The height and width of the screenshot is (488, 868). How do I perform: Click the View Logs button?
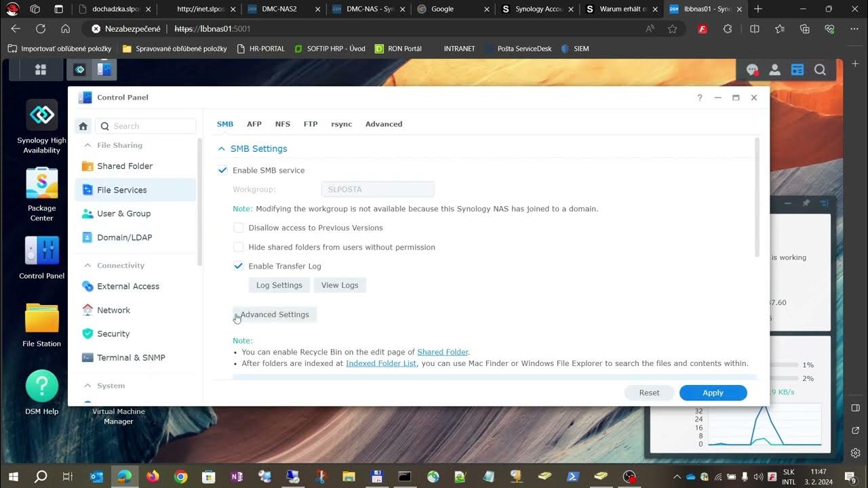[x=340, y=285]
